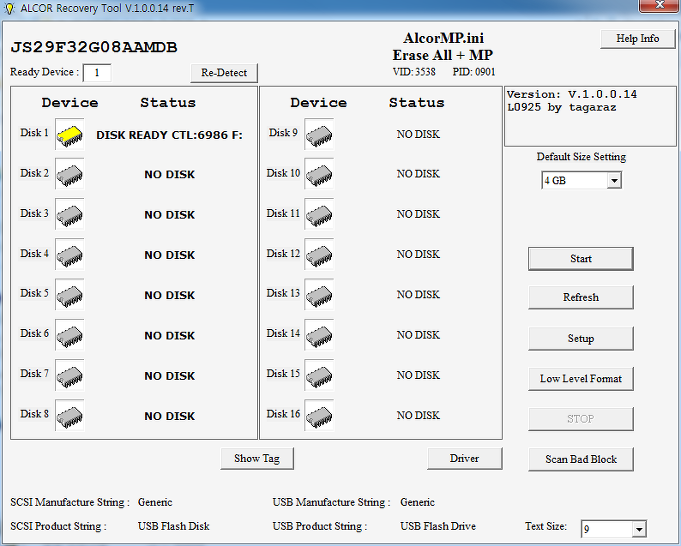
Task: Click the Disk 12 chip icon
Action: pyautogui.click(x=319, y=255)
